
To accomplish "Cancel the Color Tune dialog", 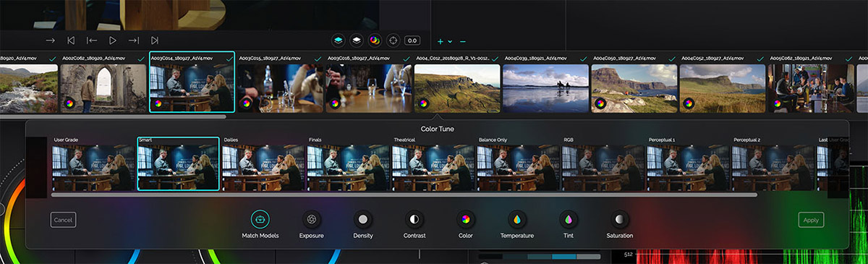I will 63,220.
